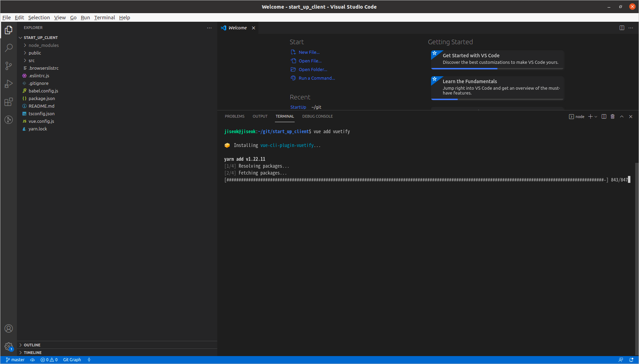This screenshot has width=639, height=364.
Task: Create a new terminal with plus icon
Action: point(590,117)
